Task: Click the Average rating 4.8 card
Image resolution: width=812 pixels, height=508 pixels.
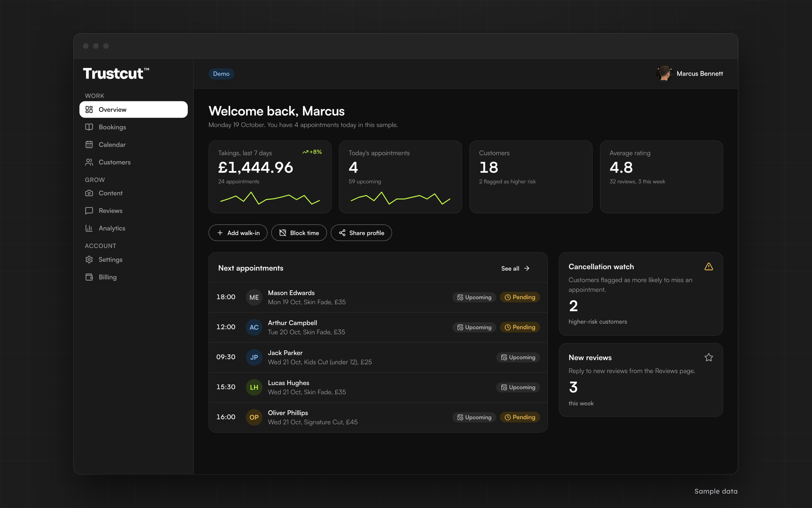Action: point(661,177)
